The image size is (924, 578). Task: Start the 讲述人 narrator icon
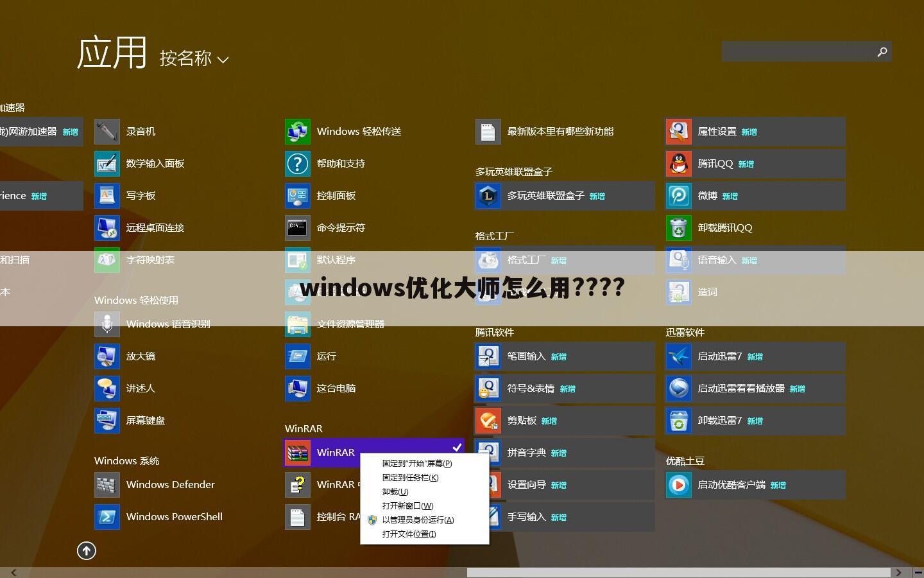(x=107, y=389)
